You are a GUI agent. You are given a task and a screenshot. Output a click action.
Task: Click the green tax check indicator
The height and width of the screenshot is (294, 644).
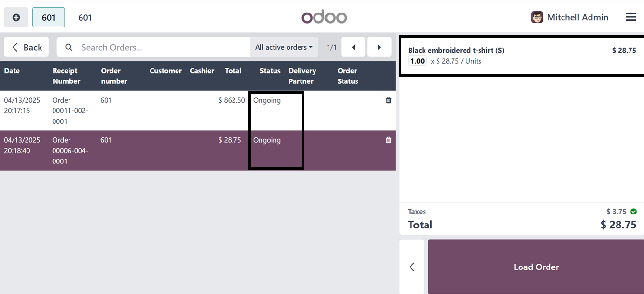pyautogui.click(x=633, y=212)
